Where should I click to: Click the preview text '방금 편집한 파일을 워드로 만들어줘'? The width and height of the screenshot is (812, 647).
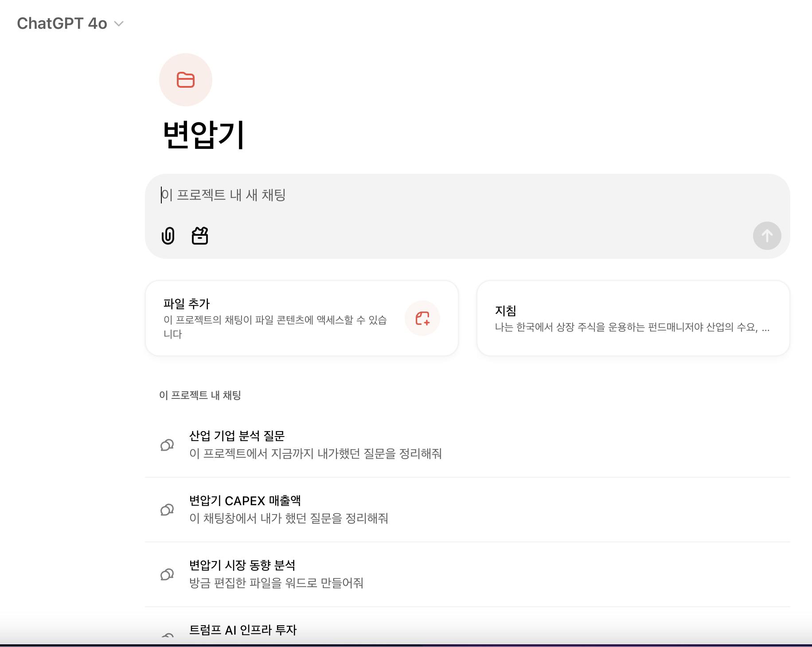click(276, 583)
